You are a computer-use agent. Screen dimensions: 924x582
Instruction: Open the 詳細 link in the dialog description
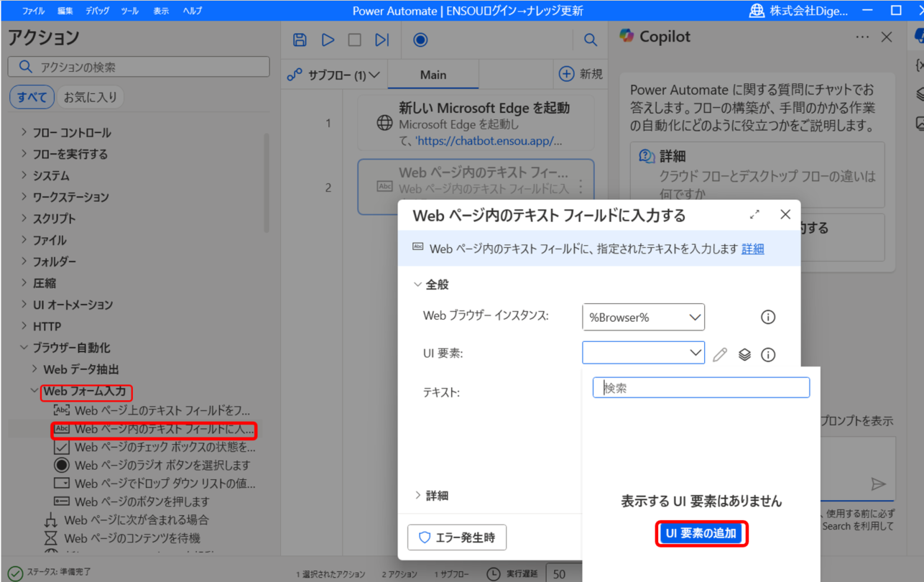(x=752, y=249)
